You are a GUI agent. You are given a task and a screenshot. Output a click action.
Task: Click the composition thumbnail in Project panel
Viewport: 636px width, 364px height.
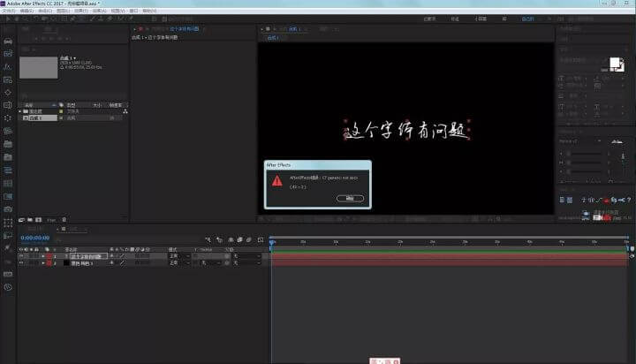coord(38,66)
